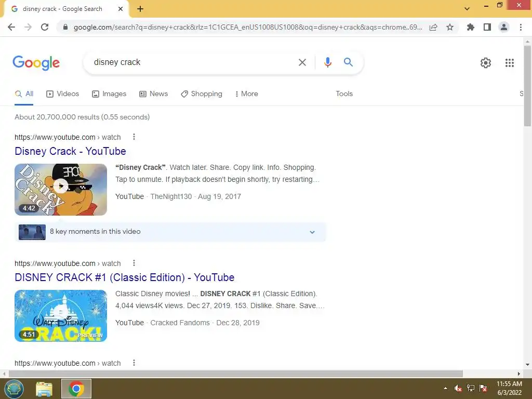
Task: Show hidden system tray icons
Action: pos(445,389)
